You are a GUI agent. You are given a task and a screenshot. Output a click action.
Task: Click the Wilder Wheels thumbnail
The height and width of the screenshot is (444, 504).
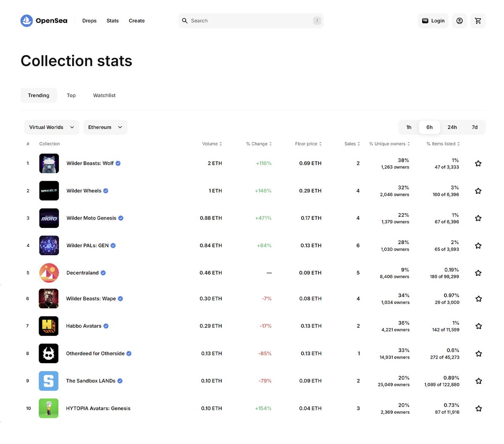click(49, 191)
